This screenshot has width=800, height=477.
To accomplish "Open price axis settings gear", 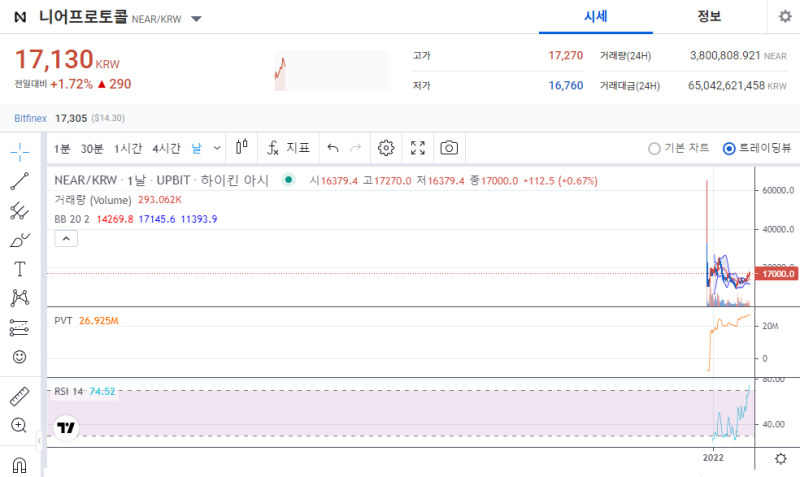I will pos(781,458).
